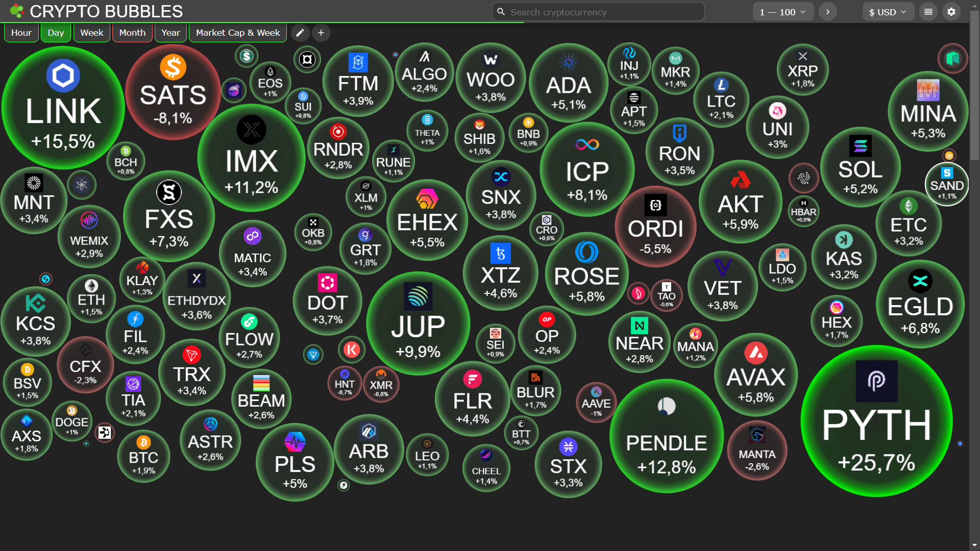Select the Week tab
This screenshot has width=980, height=551.
coord(92,33)
